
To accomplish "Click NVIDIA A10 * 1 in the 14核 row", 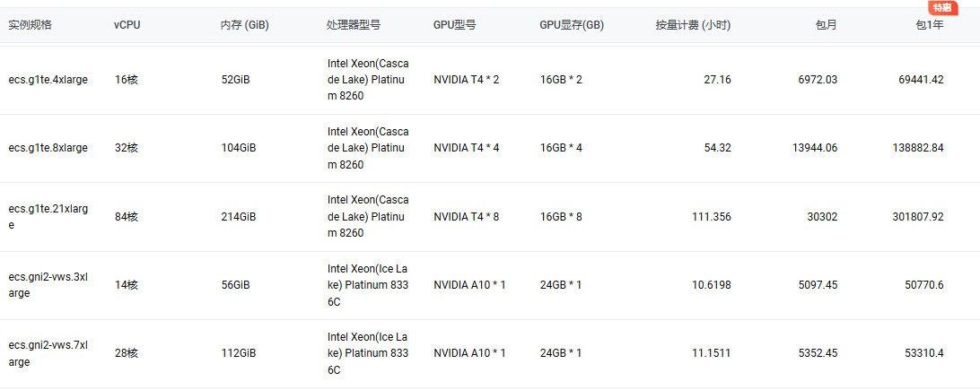I will tap(469, 285).
